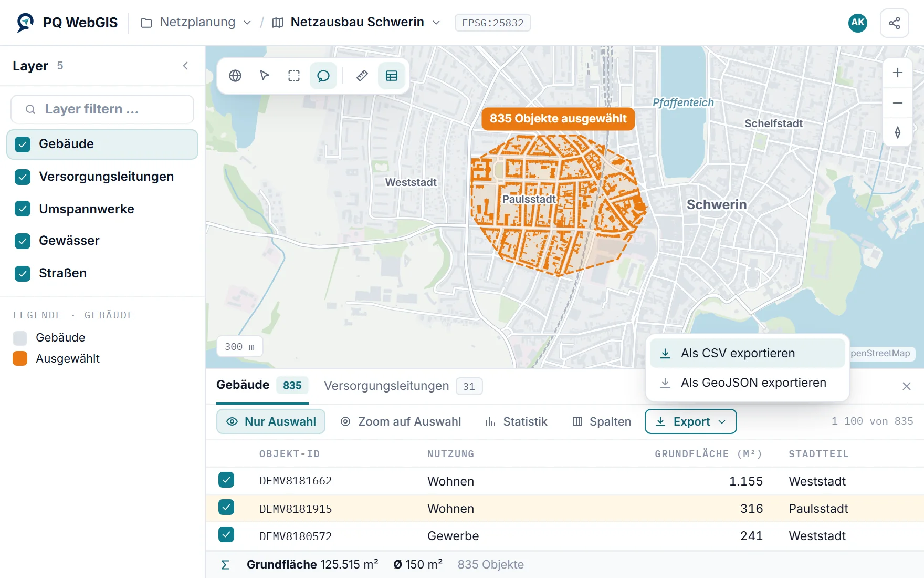Focus the Layer filtern search field
This screenshot has width=924, height=578.
click(x=102, y=109)
